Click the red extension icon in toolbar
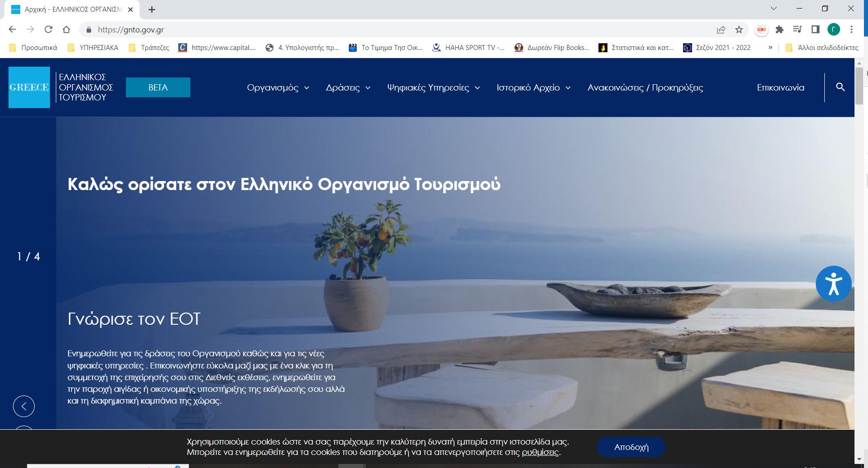The height and width of the screenshot is (468, 868). (761, 30)
